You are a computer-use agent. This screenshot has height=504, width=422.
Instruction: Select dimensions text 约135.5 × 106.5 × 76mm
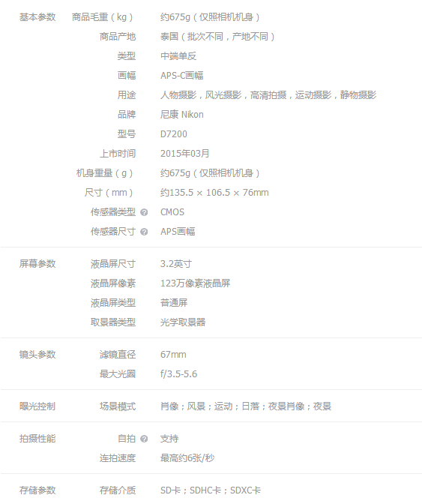[214, 193]
